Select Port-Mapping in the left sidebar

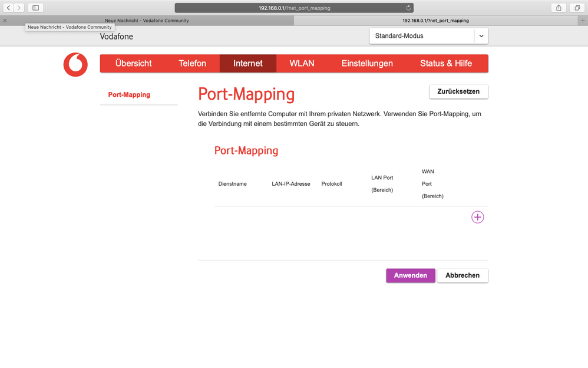coord(129,94)
